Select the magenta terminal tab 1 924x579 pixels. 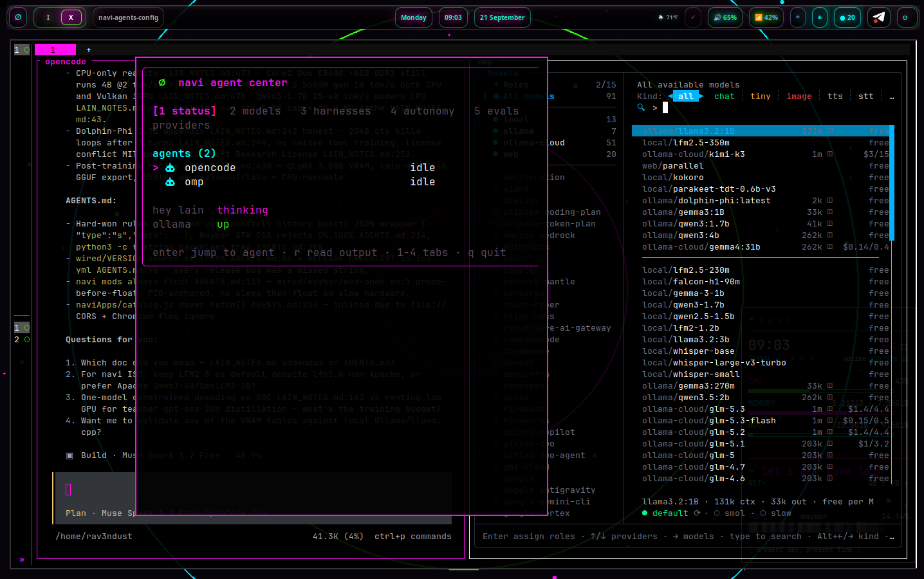point(55,50)
